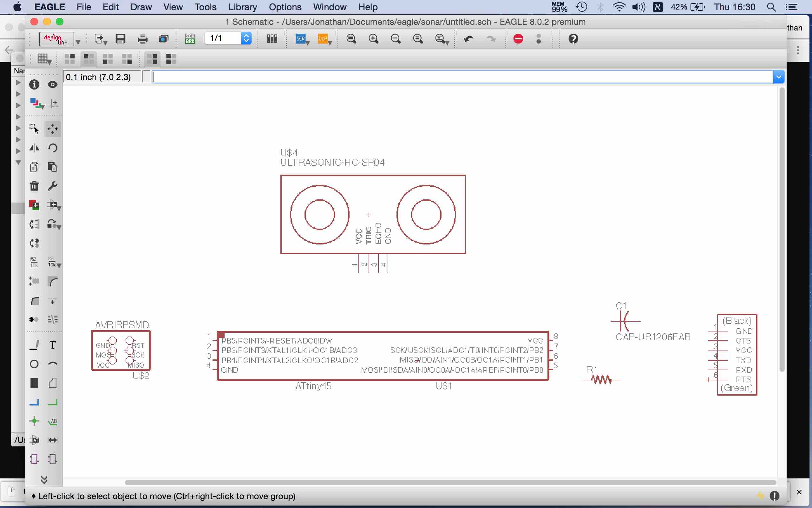Screen dimensions: 812x508
Task: Select the Delete trash tool
Action: tap(34, 186)
